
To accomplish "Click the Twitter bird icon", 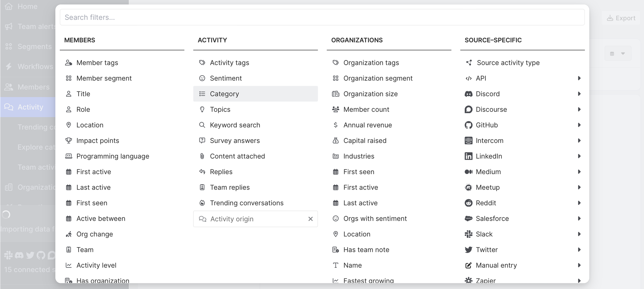I will [468, 250].
